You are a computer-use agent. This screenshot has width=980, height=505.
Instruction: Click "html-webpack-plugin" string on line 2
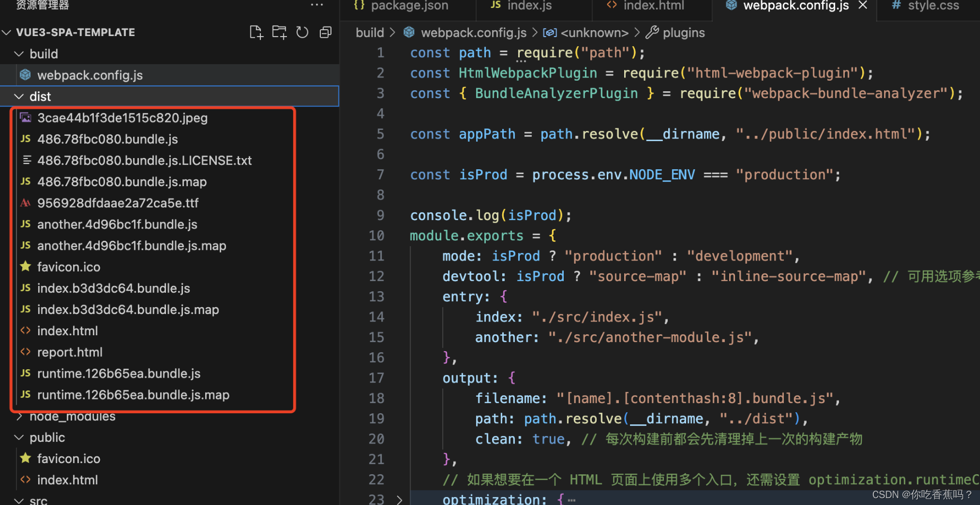click(773, 73)
